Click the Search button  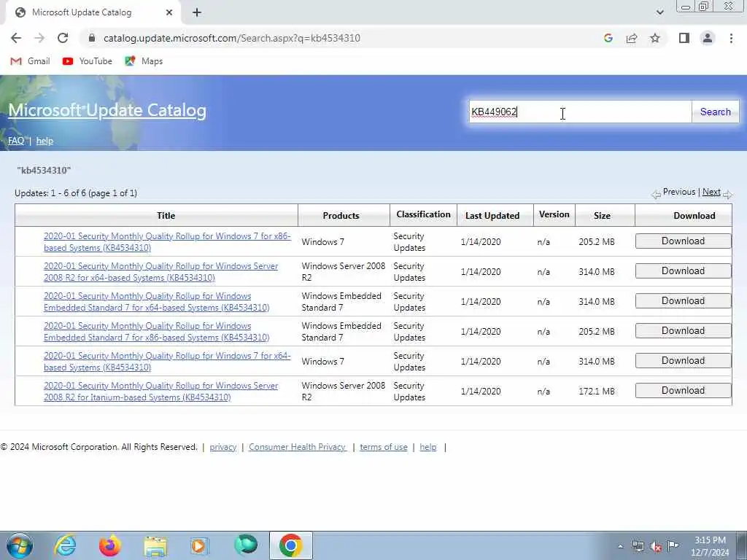coord(715,112)
